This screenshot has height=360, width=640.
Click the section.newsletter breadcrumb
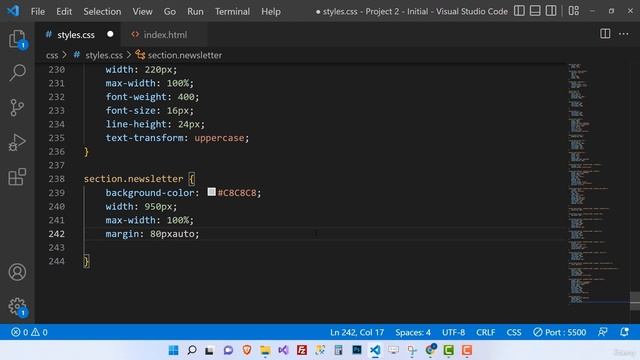tap(184, 55)
